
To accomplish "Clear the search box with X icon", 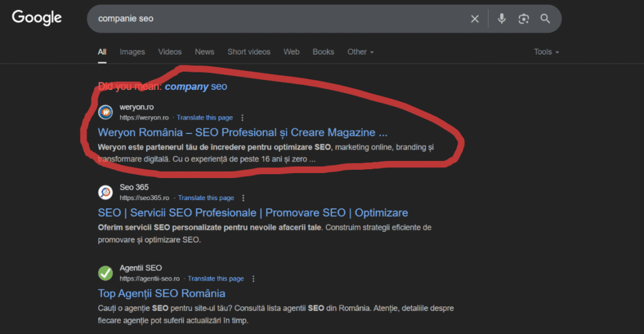I will coord(475,19).
